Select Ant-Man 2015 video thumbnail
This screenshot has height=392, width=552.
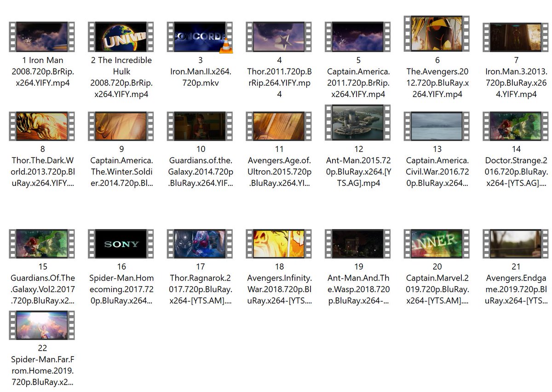pyautogui.click(x=357, y=123)
